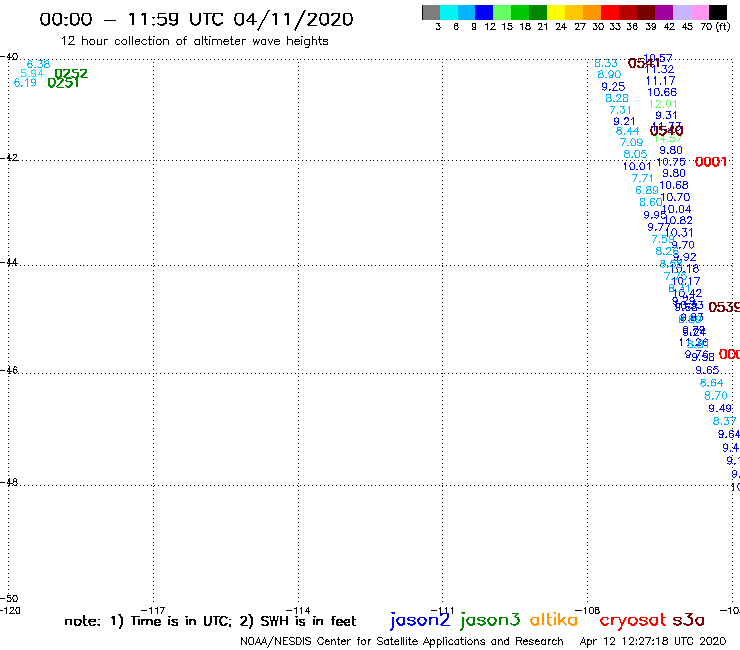
Task: Click wave height value 8.33
Action: (x=606, y=63)
